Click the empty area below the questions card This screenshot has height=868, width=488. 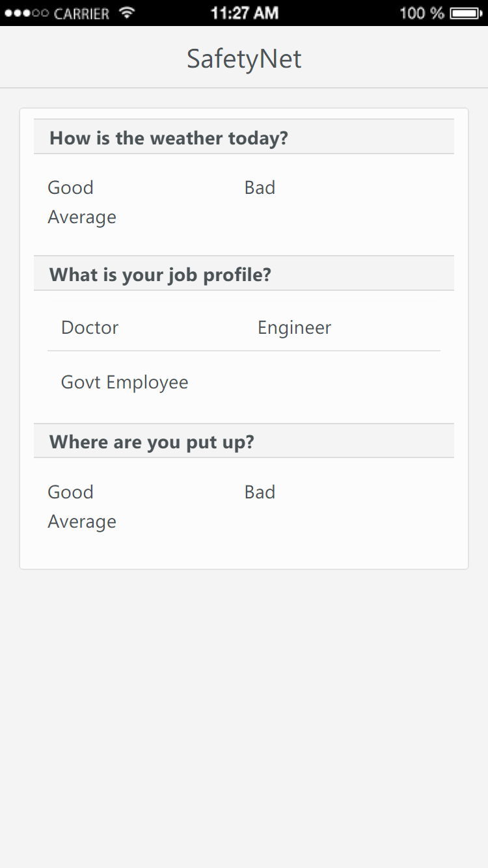(244, 716)
